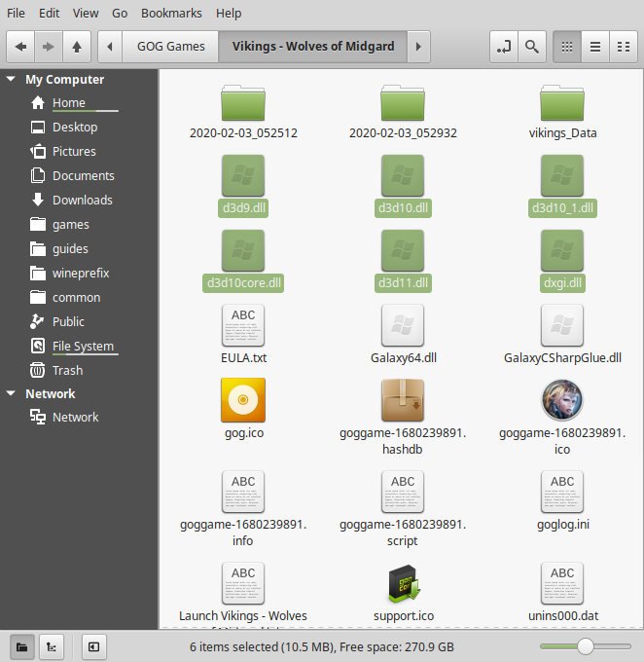Select the EULA.txt file

tap(243, 334)
